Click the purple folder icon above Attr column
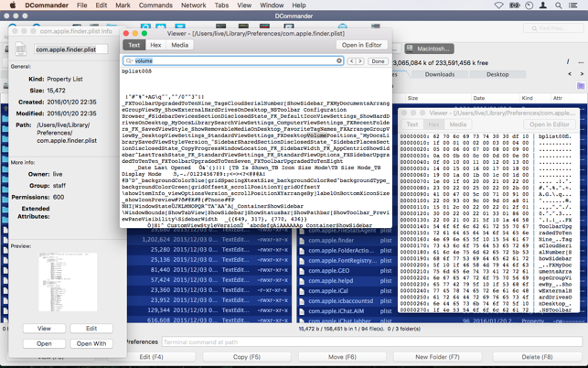588x368 pixels. pyautogui.click(x=581, y=86)
